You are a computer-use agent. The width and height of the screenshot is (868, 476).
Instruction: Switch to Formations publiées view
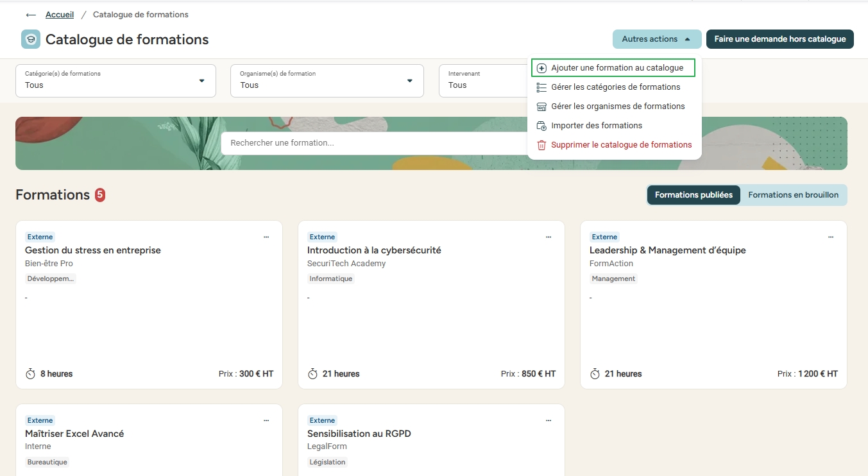tap(694, 195)
